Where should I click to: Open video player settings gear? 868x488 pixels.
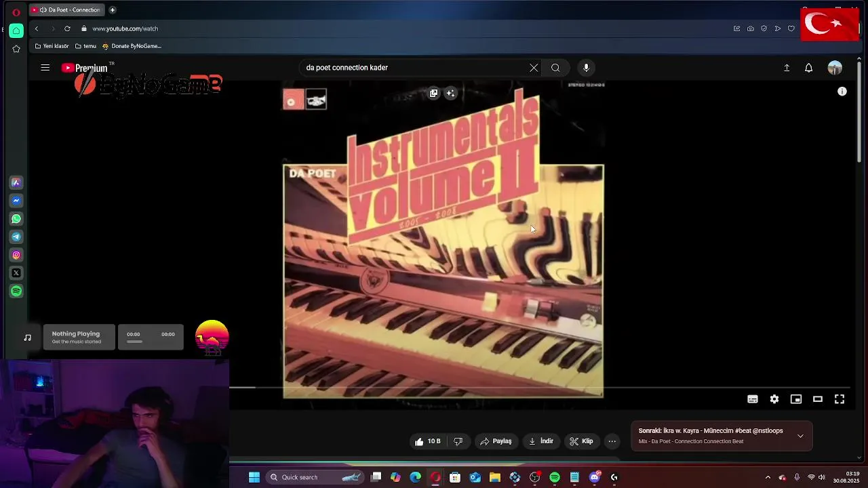click(774, 399)
